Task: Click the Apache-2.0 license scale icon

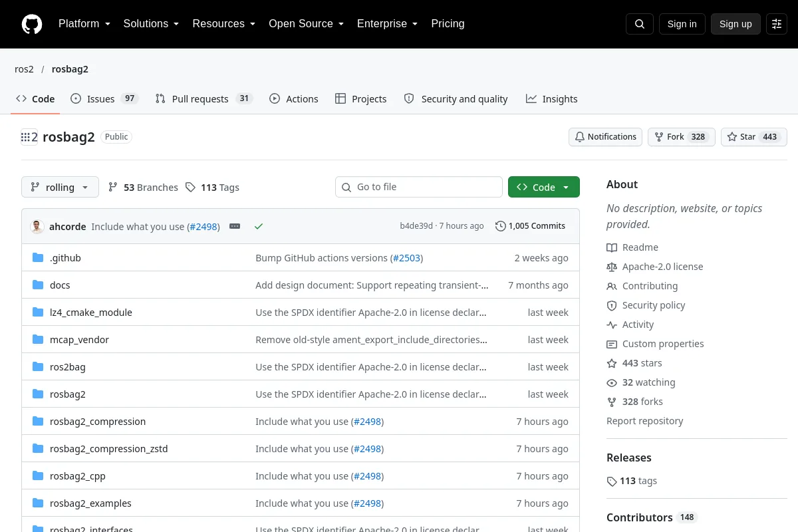Action: tap(612, 267)
